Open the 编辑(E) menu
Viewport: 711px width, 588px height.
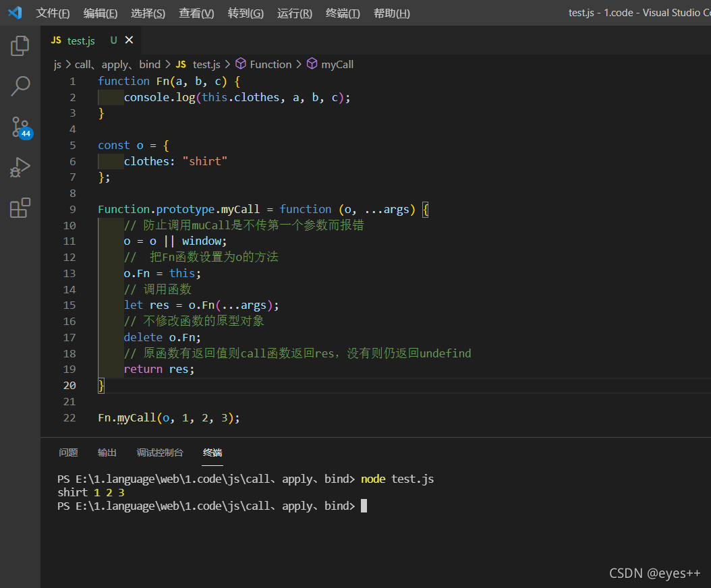point(101,13)
